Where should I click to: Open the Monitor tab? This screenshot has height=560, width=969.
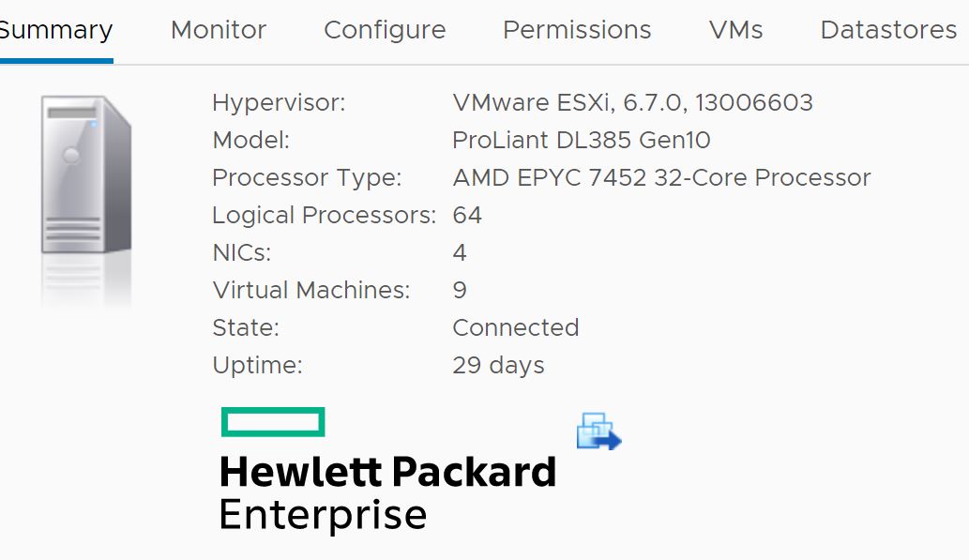[219, 30]
